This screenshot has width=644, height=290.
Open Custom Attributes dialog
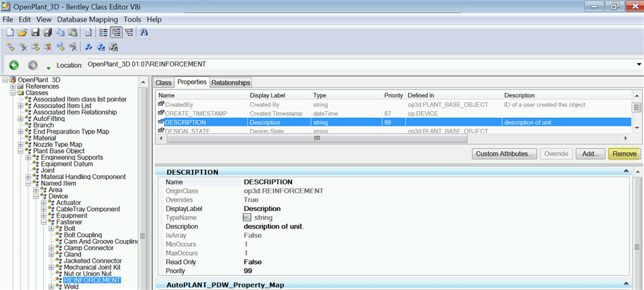point(505,154)
